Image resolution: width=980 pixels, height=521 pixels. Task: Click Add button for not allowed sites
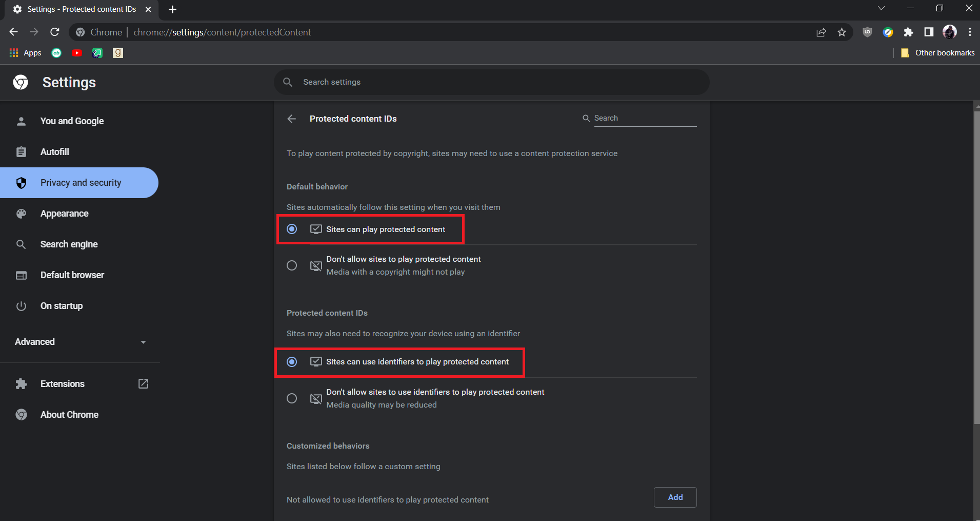pos(675,497)
